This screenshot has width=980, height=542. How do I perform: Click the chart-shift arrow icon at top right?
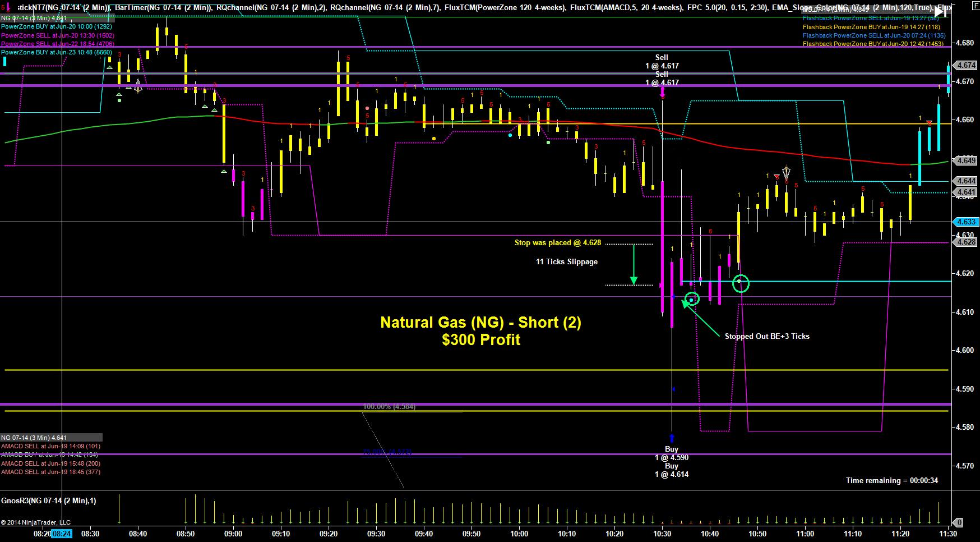(x=940, y=11)
